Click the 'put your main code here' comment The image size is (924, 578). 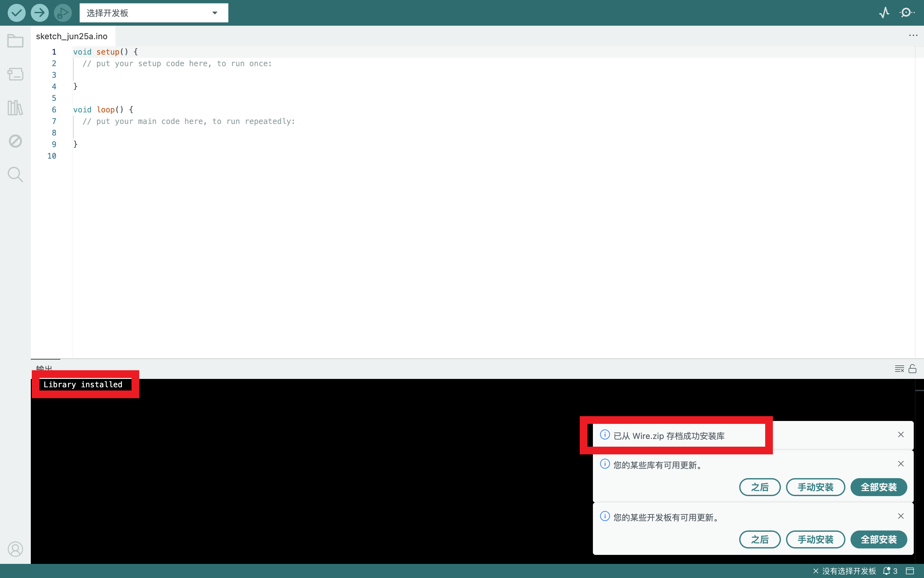point(189,121)
